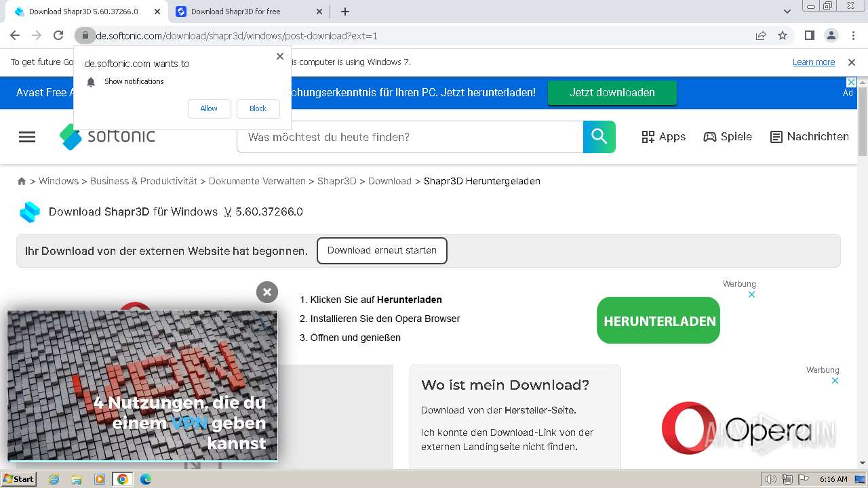Viewport: 868px width, 488px height.
Task: Block notifications from de.softonic.com
Action: [258, 108]
